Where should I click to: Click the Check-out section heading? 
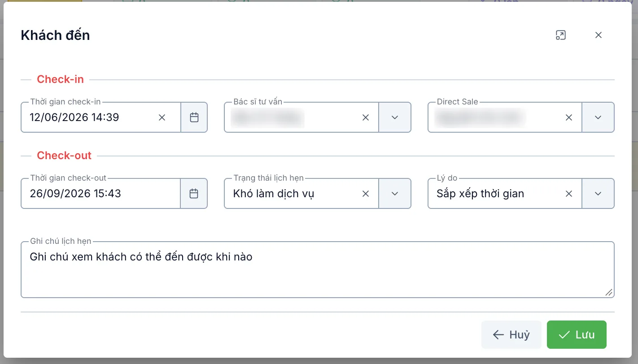coord(64,156)
